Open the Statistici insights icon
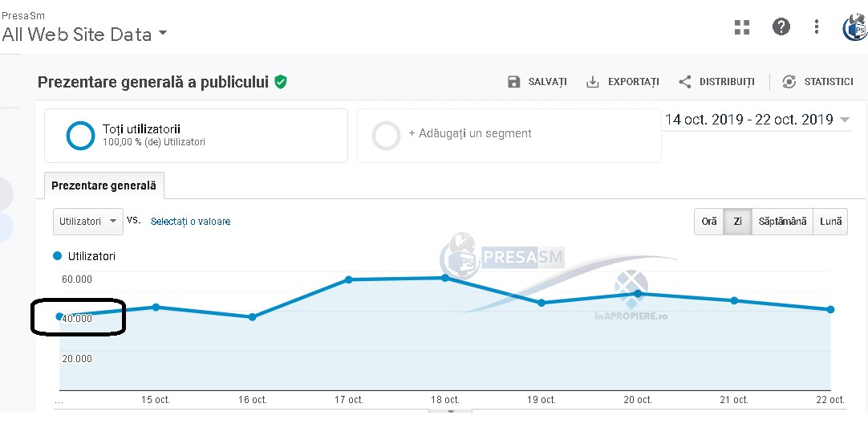868x428 pixels. point(789,82)
